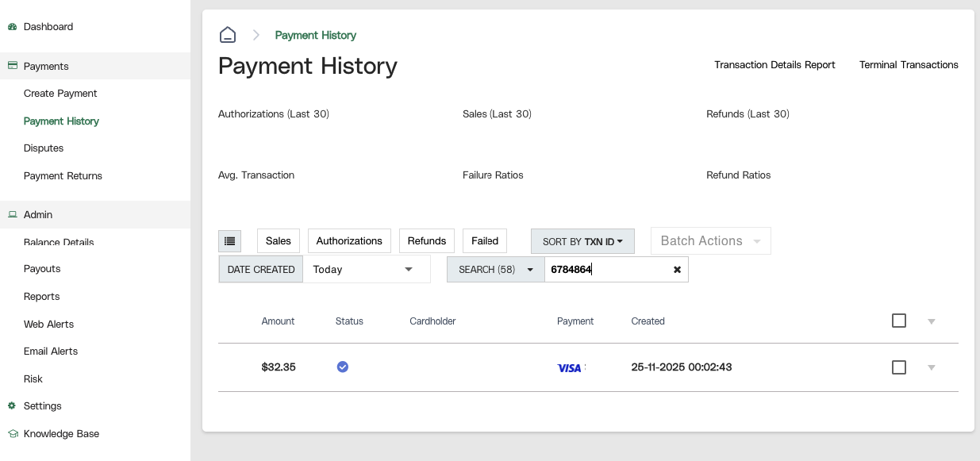Click the Visa card brand icon
Screen dimensions: 980x461
pos(569,367)
